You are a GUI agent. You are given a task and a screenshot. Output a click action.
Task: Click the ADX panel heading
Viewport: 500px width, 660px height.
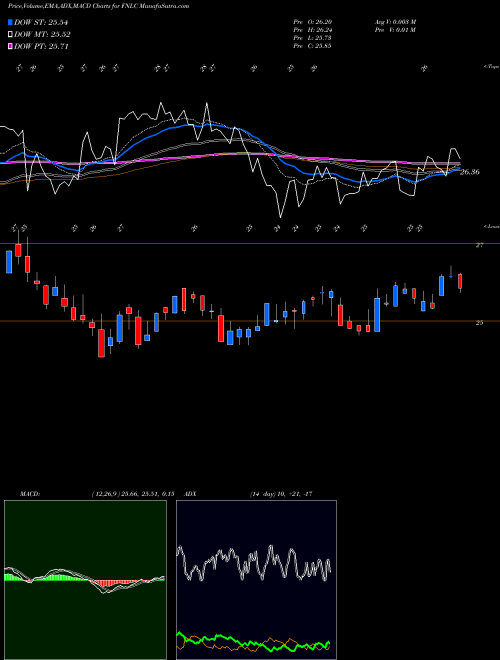coord(191,494)
